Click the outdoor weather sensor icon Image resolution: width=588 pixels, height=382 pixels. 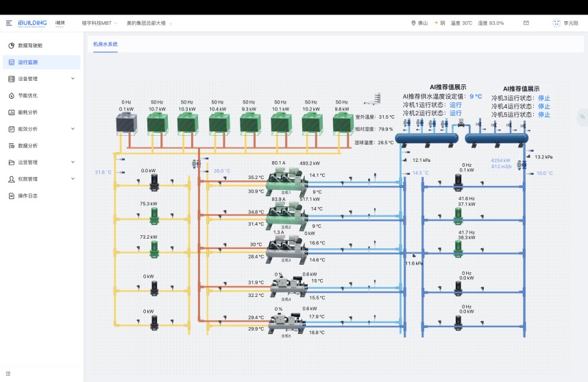pos(374,99)
